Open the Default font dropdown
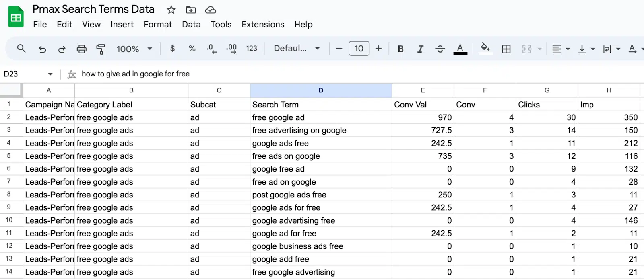644x279 pixels. coord(297,49)
